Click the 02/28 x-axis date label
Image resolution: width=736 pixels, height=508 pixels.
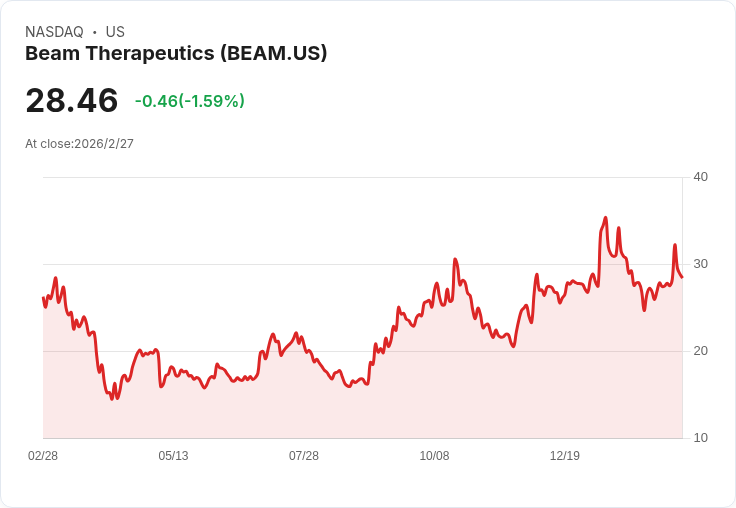43,456
